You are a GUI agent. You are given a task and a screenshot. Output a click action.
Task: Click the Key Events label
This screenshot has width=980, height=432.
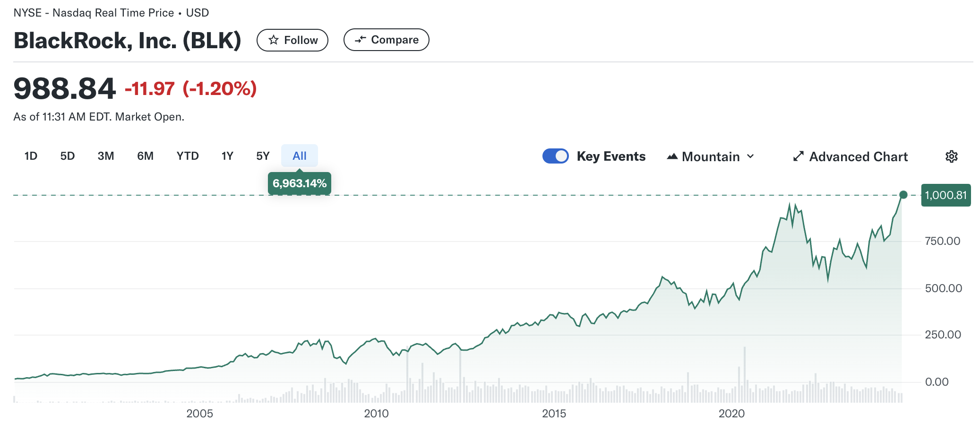click(611, 156)
